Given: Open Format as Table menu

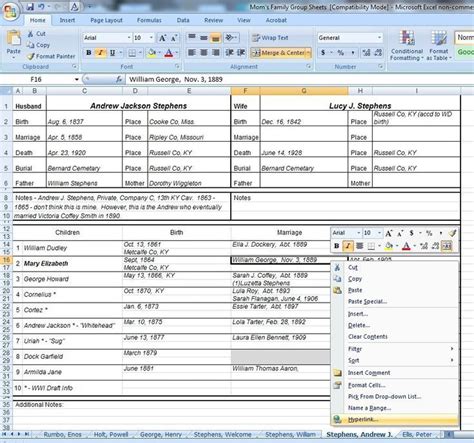Looking at the screenshot, I should click(x=439, y=45).
